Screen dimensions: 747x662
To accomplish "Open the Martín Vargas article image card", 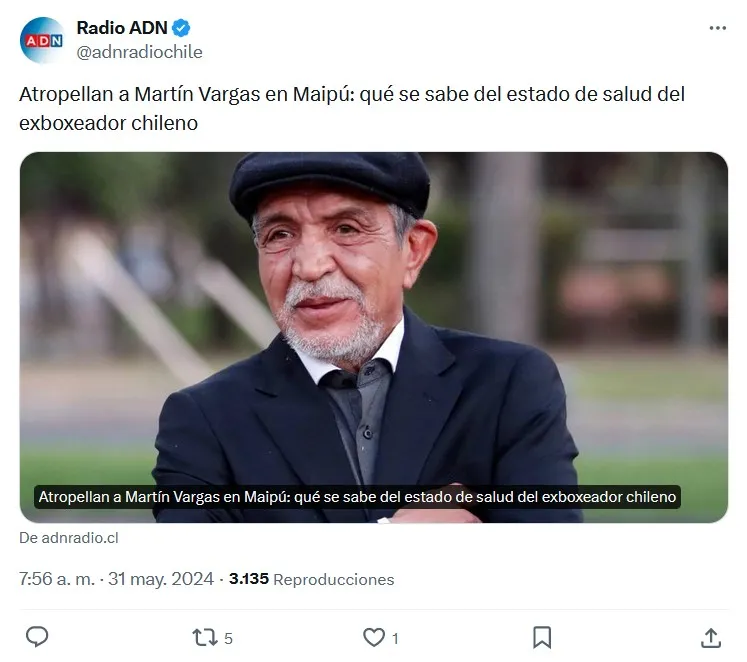I will click(374, 337).
